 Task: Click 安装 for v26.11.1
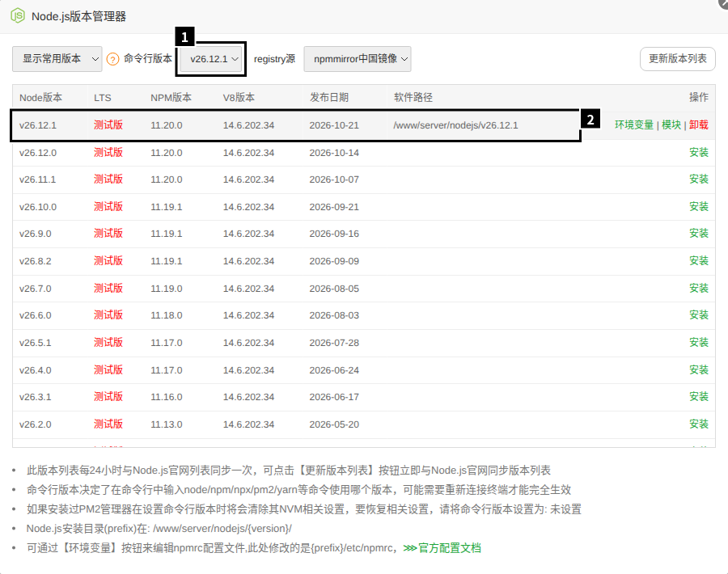tap(699, 179)
